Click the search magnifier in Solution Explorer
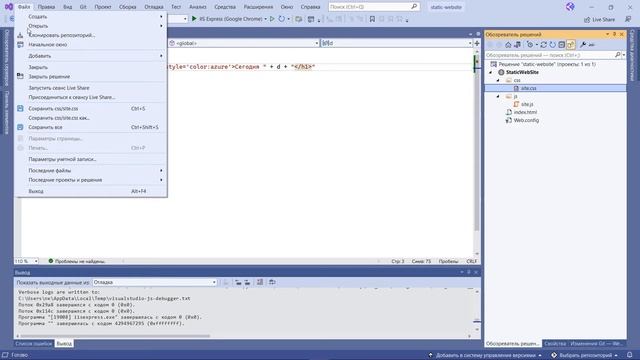640x360 pixels. 618,55
